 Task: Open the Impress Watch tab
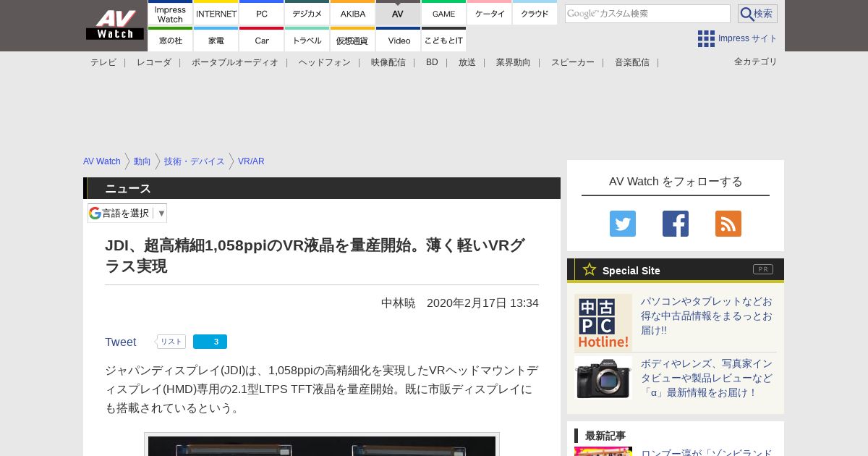pos(170,13)
